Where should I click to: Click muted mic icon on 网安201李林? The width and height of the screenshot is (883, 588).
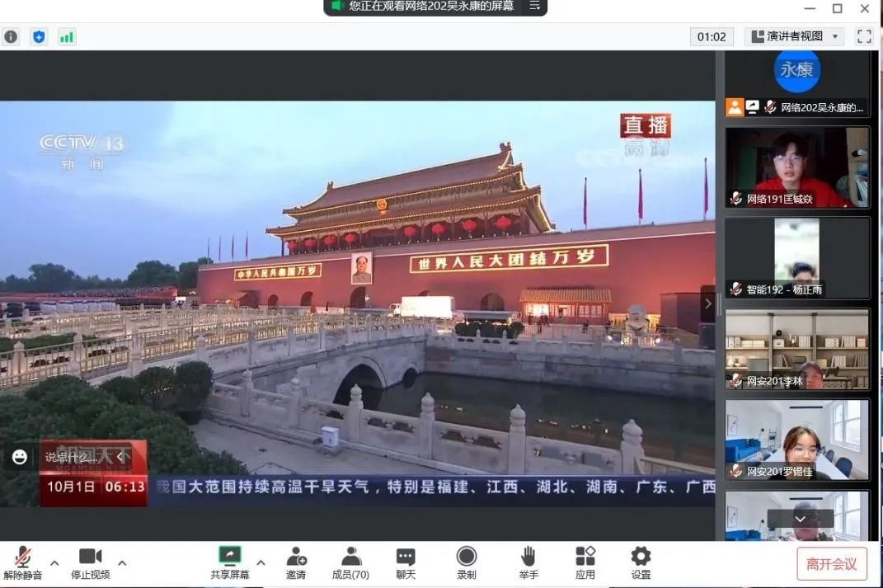coord(736,380)
